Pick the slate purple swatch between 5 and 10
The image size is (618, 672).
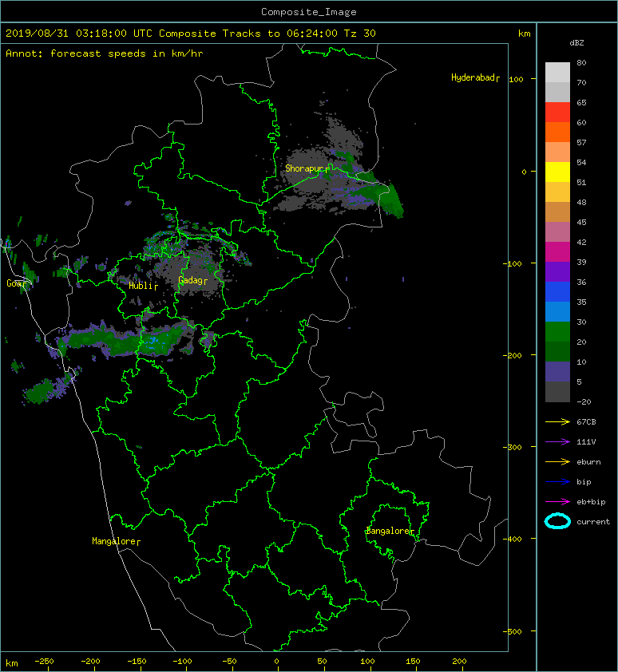click(x=557, y=372)
